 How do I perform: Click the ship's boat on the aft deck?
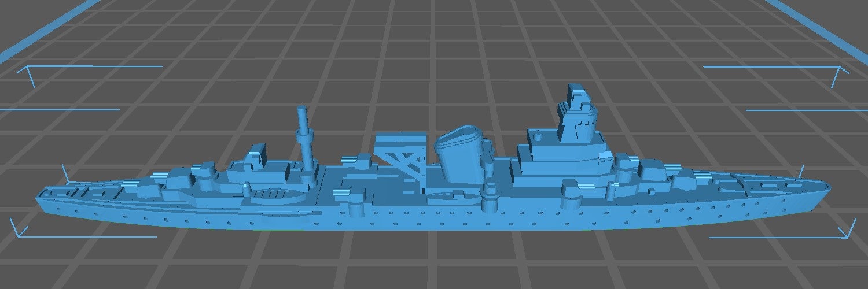click(x=277, y=197)
